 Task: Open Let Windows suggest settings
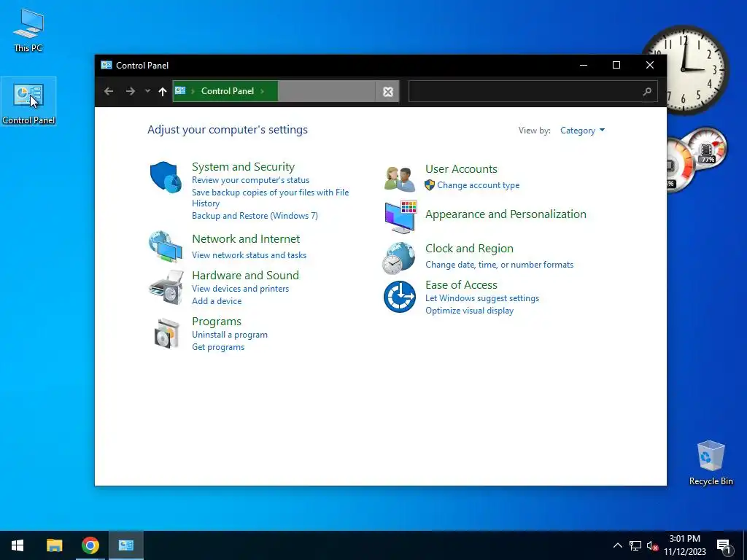point(481,298)
